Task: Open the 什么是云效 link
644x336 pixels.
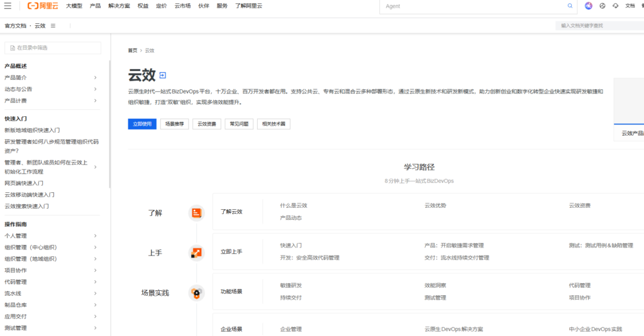Action: point(294,205)
